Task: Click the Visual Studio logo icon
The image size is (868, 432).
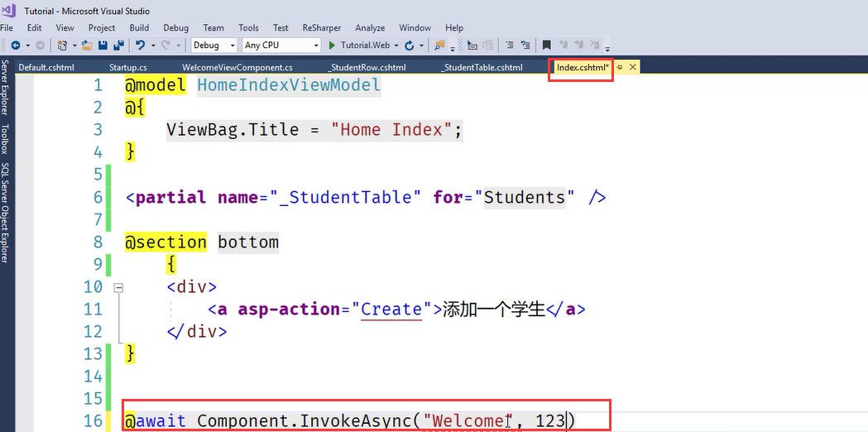Action: [x=10, y=11]
